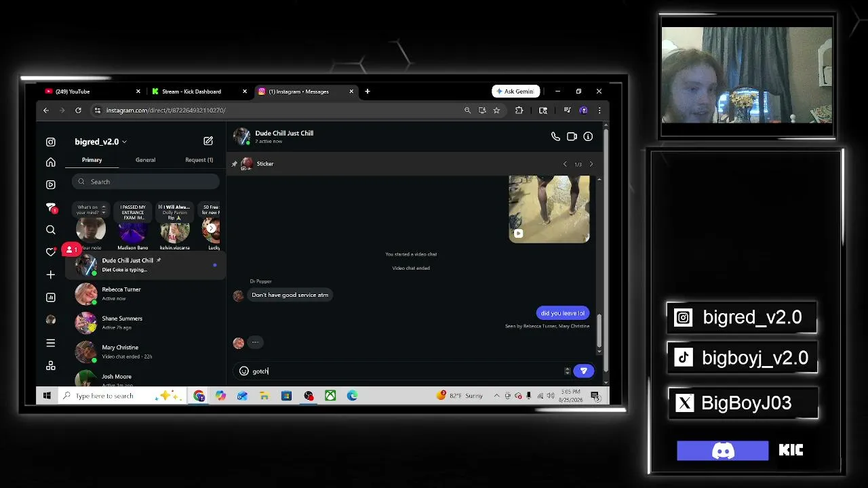Compose a new message with pencil icon
The height and width of the screenshot is (488, 868).
point(208,141)
